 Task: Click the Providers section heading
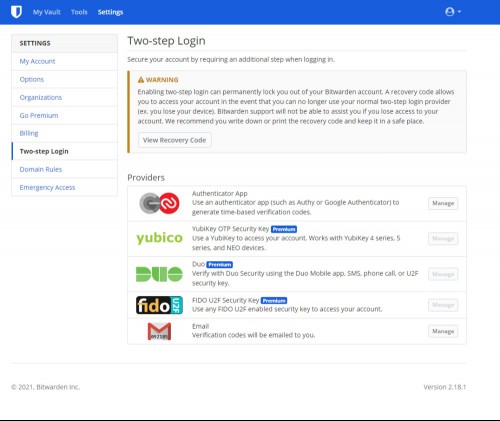pyautogui.click(x=146, y=177)
